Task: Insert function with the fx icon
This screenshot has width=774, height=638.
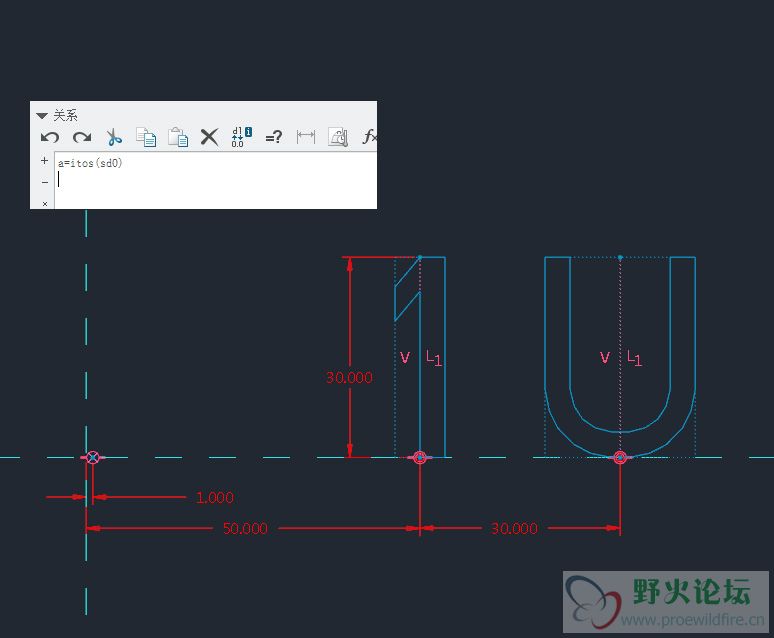Action: [369, 137]
